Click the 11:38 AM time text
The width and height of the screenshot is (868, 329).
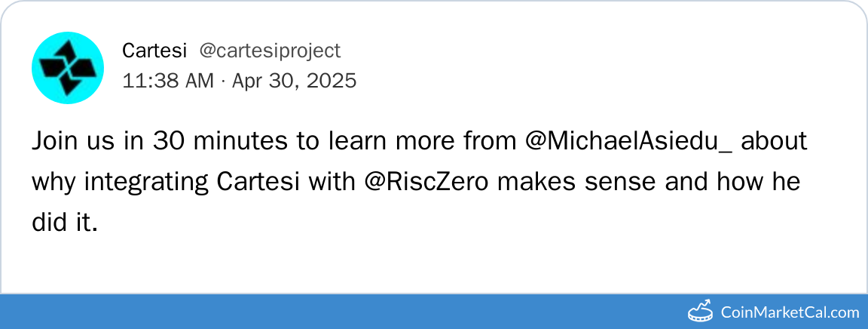pyautogui.click(x=167, y=81)
